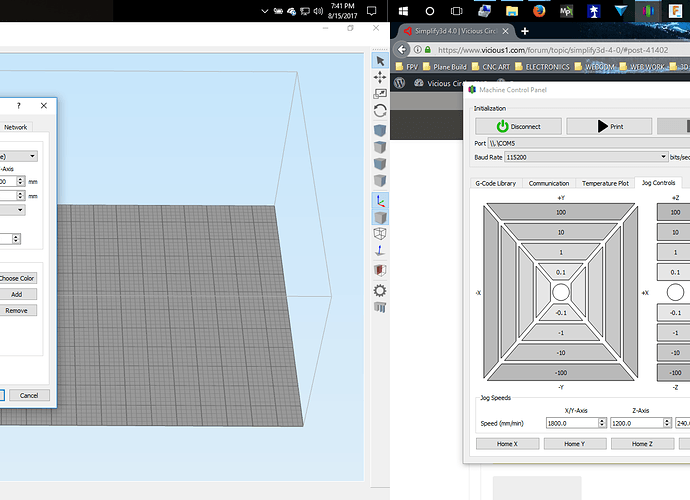The image size is (690, 500).
Task: Open the Network tab in the dialog
Action: click(x=15, y=127)
